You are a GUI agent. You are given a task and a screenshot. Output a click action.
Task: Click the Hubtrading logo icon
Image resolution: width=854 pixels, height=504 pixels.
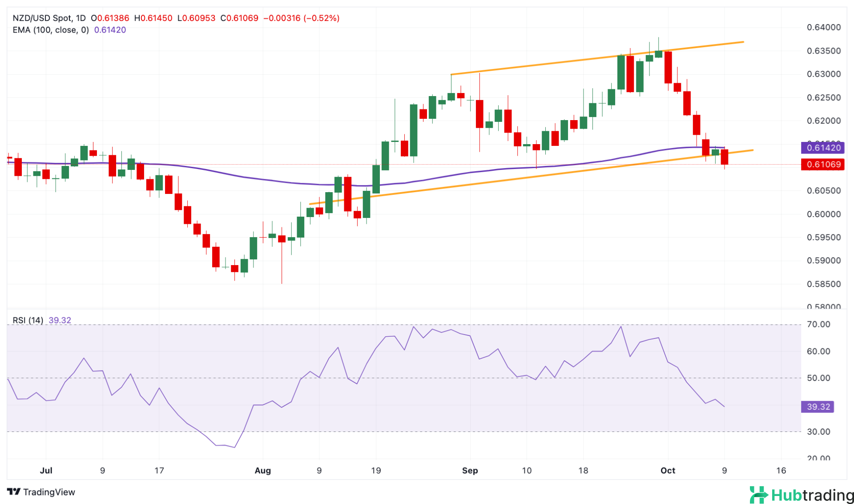click(x=758, y=495)
